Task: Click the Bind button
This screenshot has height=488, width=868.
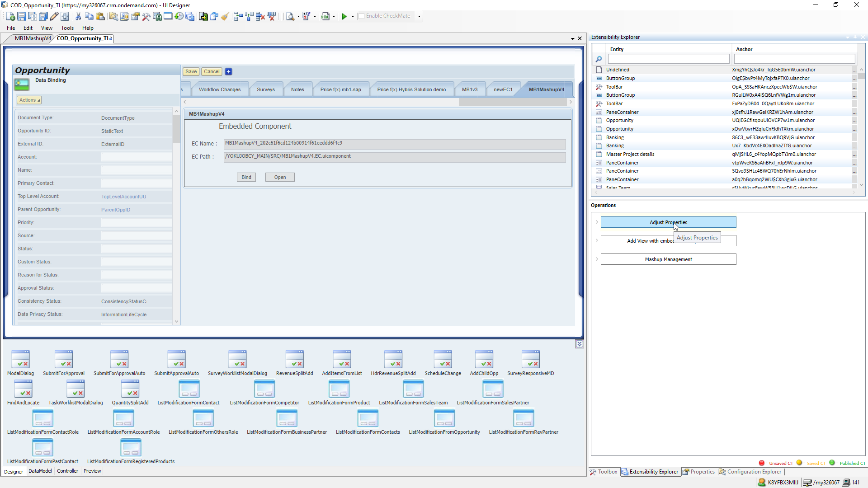Action: click(x=246, y=178)
